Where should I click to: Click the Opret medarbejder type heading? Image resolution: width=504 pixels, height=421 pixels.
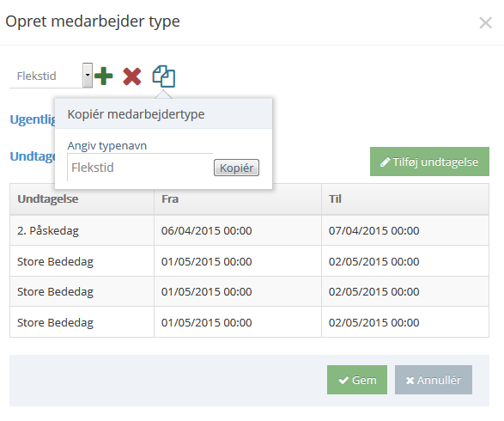[93, 21]
